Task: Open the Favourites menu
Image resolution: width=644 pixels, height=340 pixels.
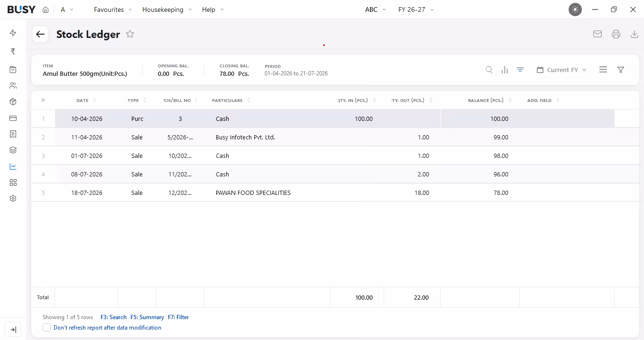Action: click(x=113, y=9)
